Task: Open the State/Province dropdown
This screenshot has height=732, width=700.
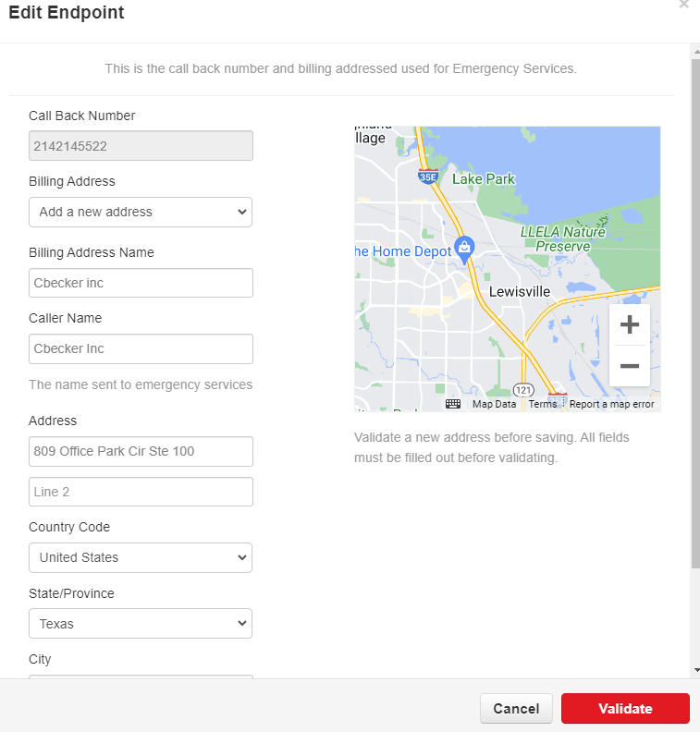Action: point(141,624)
